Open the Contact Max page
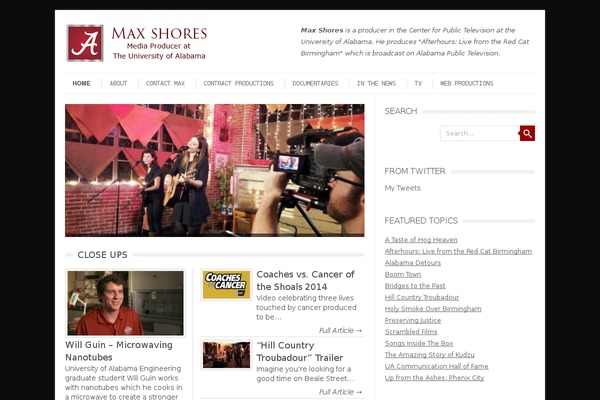The height and width of the screenshot is (400, 600). tap(165, 83)
